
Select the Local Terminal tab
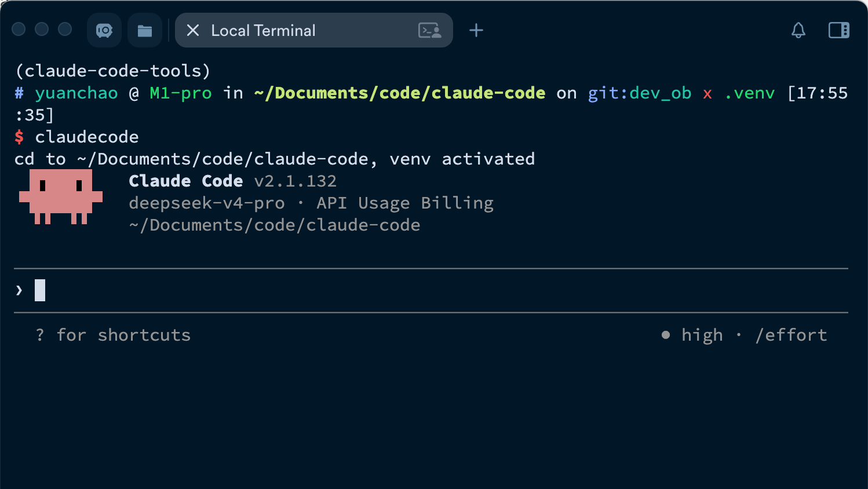pos(314,30)
